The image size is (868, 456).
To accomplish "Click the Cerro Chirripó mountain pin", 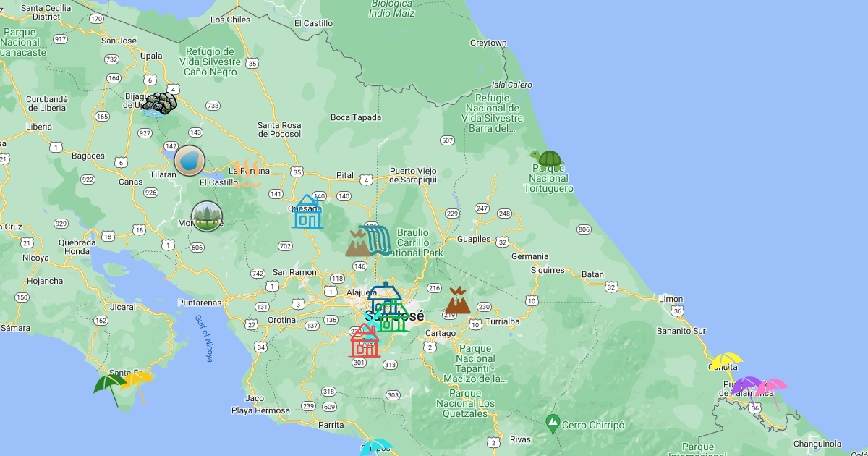I will tap(553, 421).
